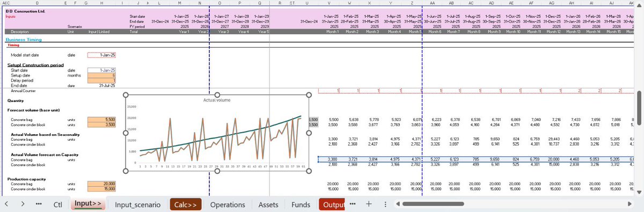This screenshot has width=644, height=212.
Task: Select column header AJ
Action: [612, 3]
